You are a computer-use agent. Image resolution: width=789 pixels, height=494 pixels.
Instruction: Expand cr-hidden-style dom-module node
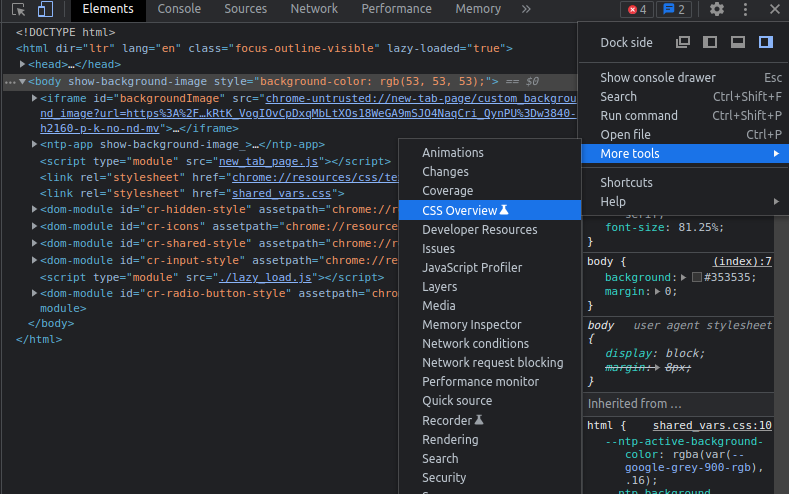34,209
